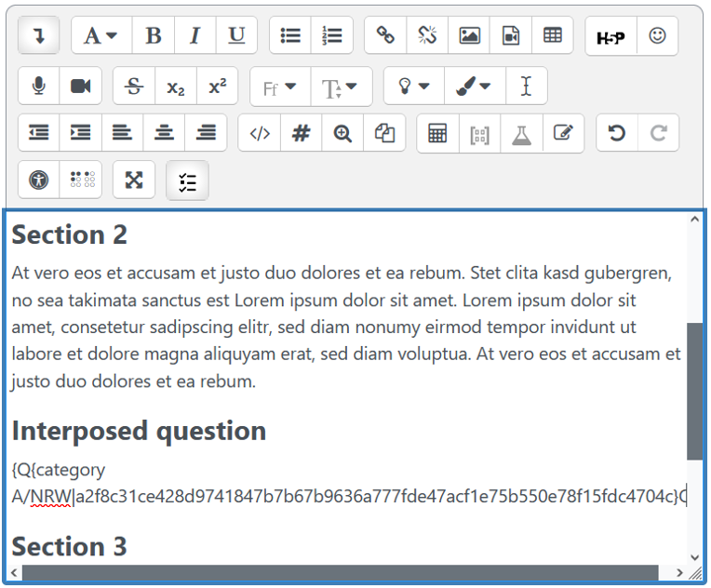Open the font color lightbulb picker
Viewport: 711px width, 588px height.
coord(414,87)
